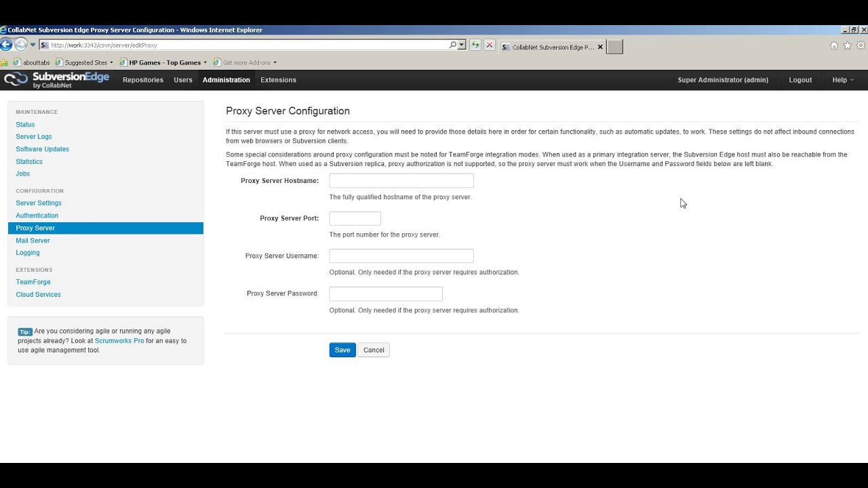This screenshot has width=868, height=488.
Task: Select the highlighted Proxy Server sidebar item
Action: coord(106,228)
